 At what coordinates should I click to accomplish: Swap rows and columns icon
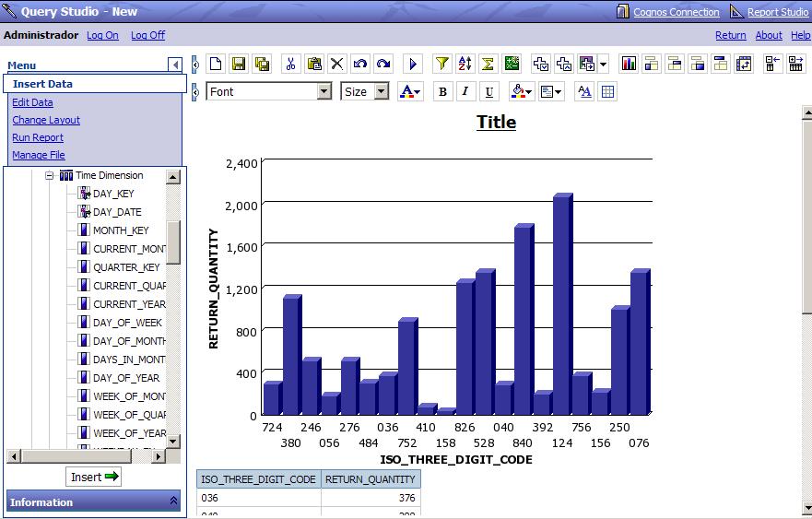pos(744,64)
